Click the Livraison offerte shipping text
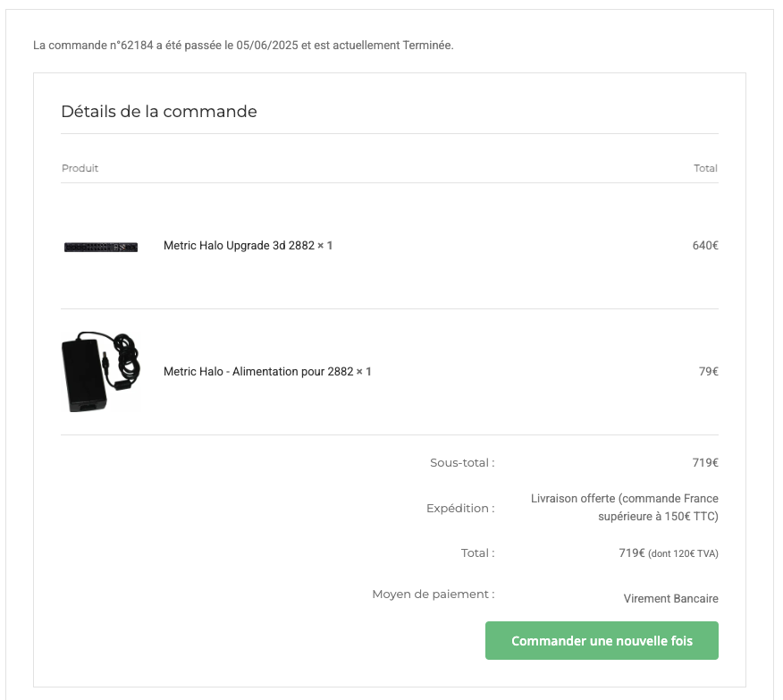Image resolution: width=783 pixels, height=700 pixels. pyautogui.click(x=624, y=507)
